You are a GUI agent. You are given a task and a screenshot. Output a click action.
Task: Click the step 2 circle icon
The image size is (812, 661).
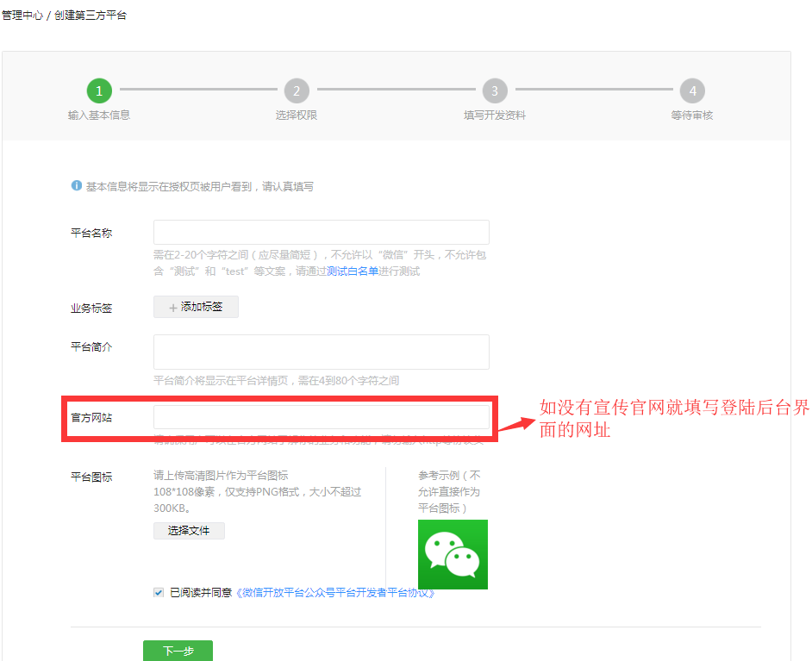coord(297,90)
